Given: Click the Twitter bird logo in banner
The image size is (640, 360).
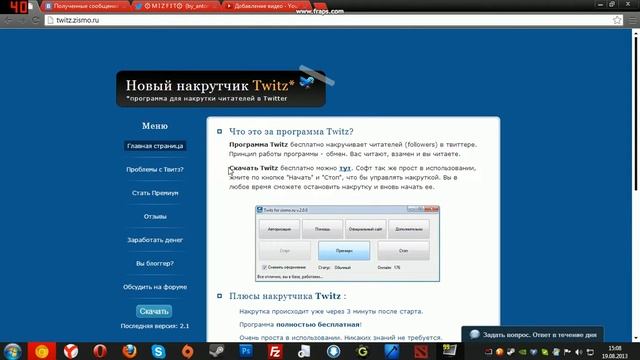Looking at the screenshot, I should 307,82.
